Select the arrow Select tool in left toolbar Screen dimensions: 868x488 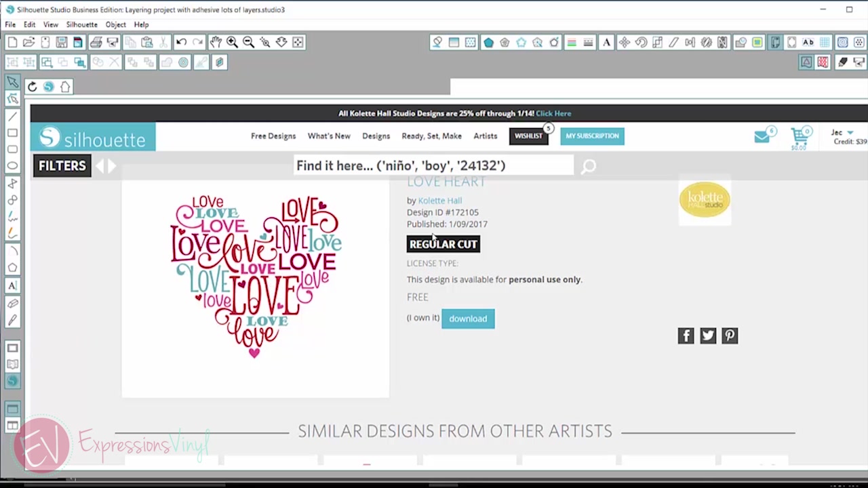(12, 82)
